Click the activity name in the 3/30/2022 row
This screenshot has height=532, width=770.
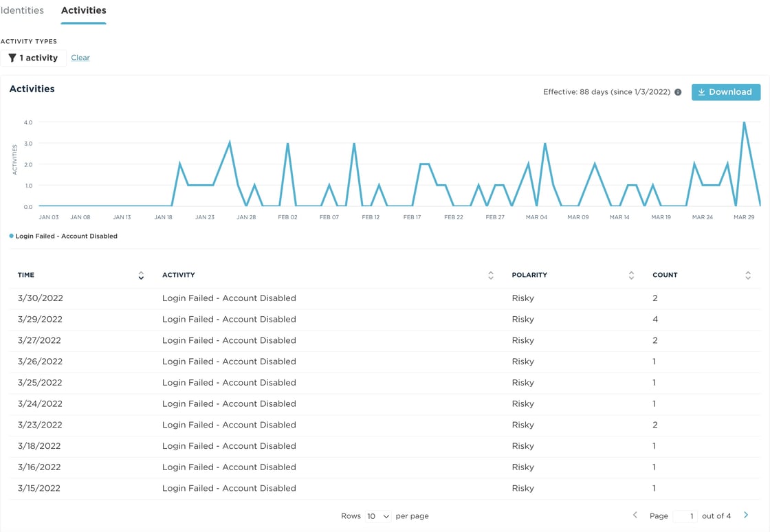click(230, 298)
